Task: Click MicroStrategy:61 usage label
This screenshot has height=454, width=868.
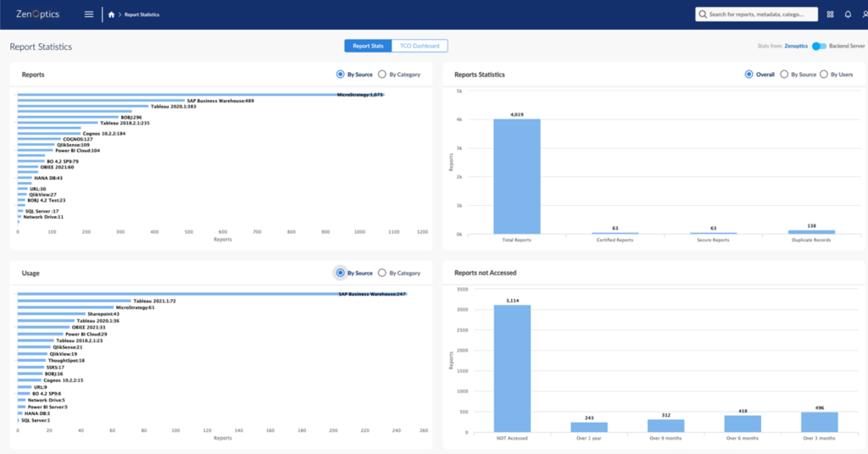Action: [x=135, y=307]
